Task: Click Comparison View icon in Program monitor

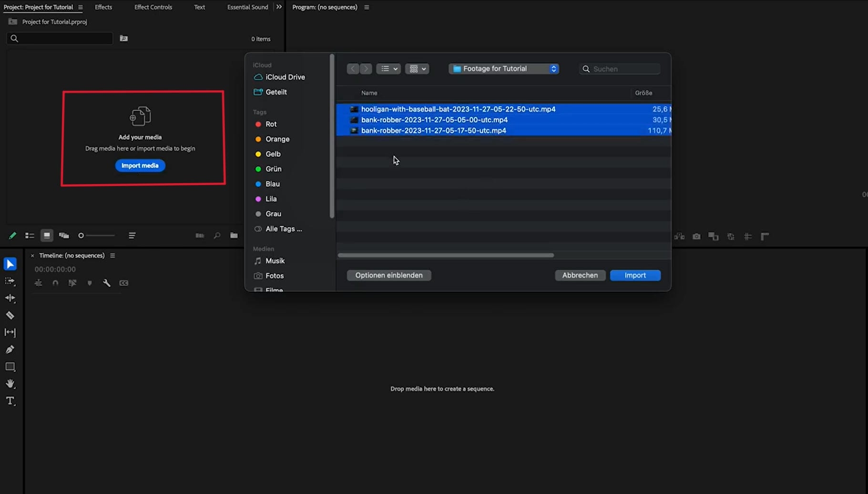Action: (714, 237)
